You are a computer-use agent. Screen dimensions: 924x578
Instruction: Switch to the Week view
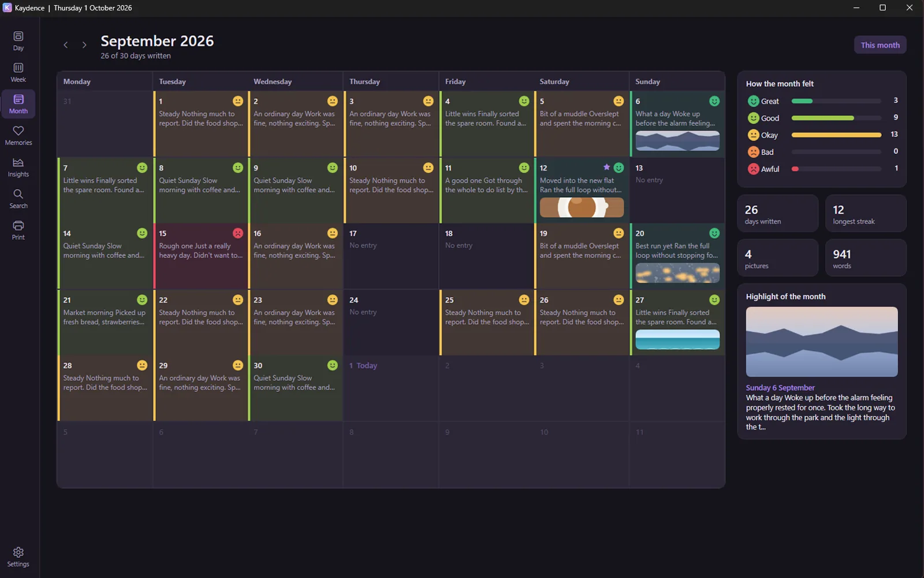click(18, 72)
